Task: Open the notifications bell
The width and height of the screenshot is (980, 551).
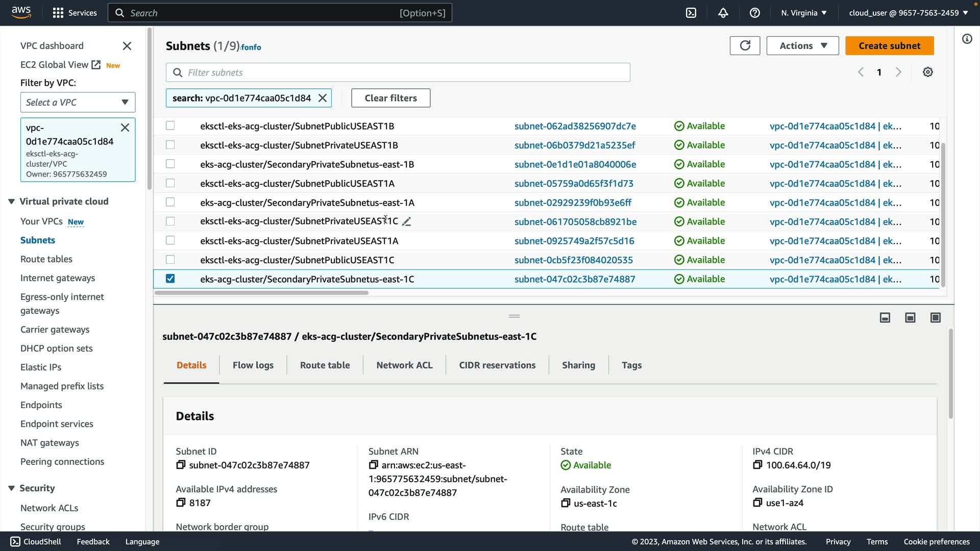Action: pyautogui.click(x=723, y=13)
